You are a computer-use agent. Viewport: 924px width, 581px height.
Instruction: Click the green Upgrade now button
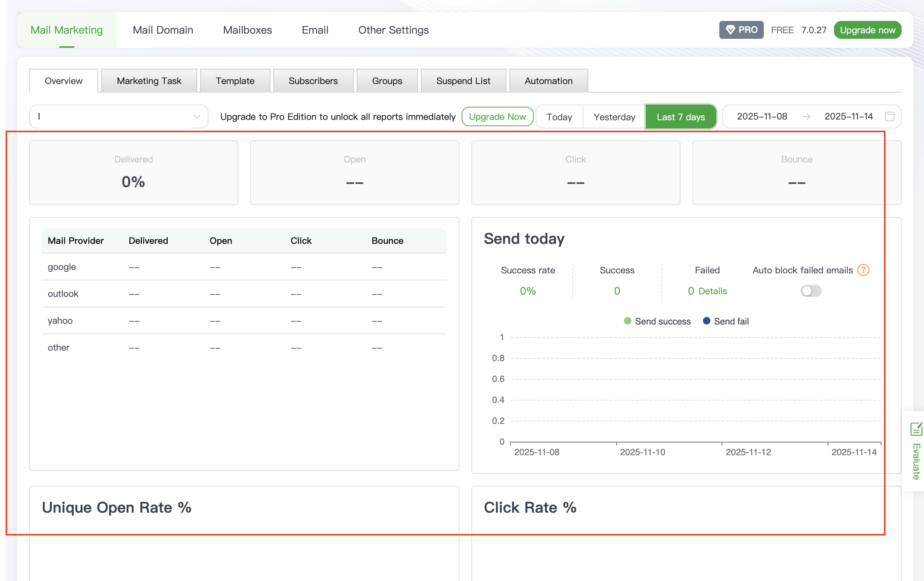coord(867,30)
